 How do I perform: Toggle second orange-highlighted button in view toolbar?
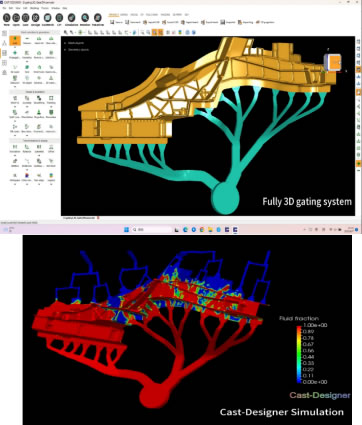[160, 32]
